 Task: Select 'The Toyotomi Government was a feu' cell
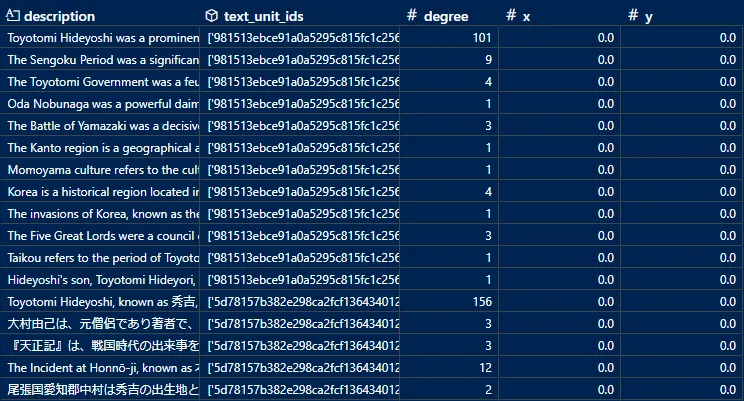100,82
